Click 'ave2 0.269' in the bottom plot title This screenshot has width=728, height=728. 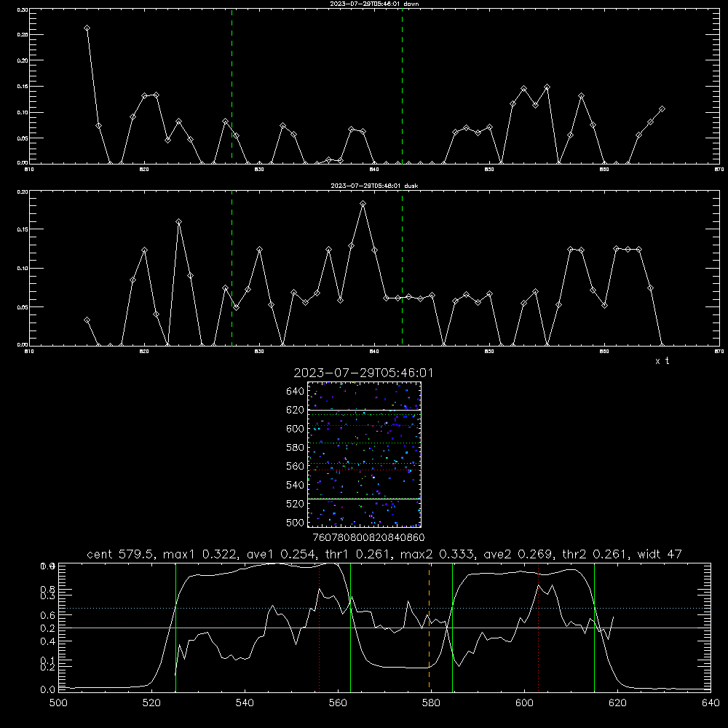(x=518, y=554)
